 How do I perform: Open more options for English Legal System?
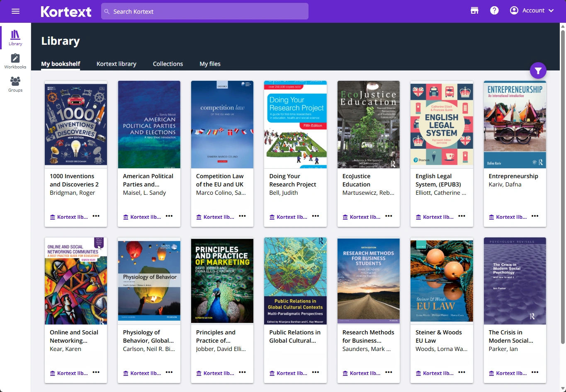[462, 216]
